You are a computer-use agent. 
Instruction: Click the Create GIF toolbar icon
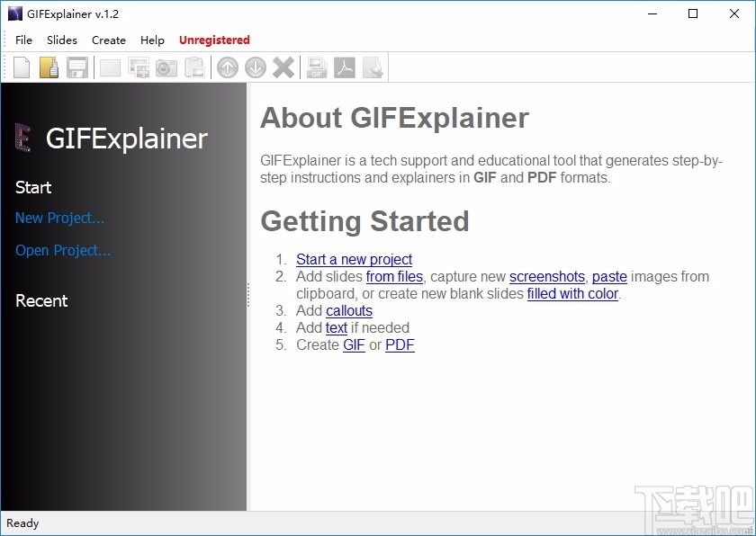click(x=316, y=67)
